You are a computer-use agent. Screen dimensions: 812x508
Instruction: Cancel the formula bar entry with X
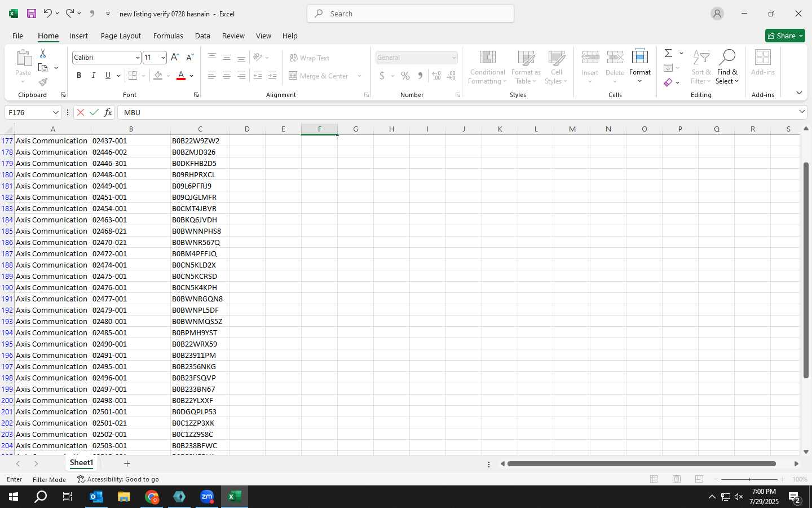(81, 112)
